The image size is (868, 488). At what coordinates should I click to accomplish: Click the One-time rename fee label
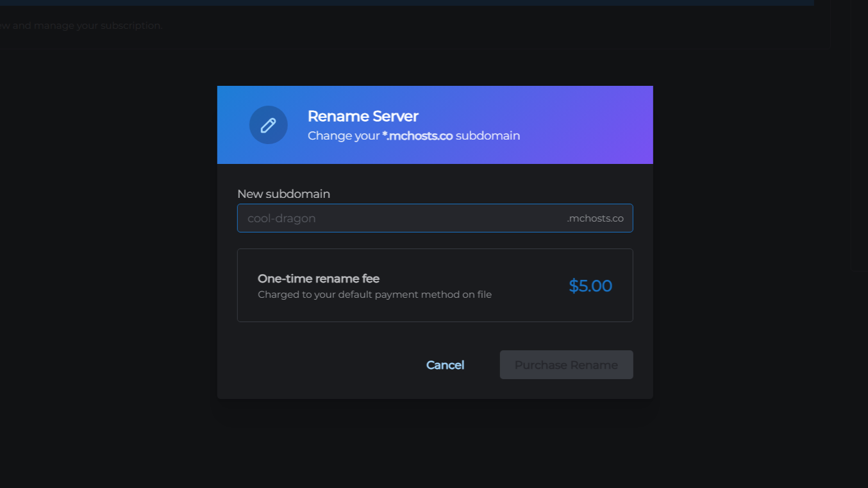coord(319,279)
